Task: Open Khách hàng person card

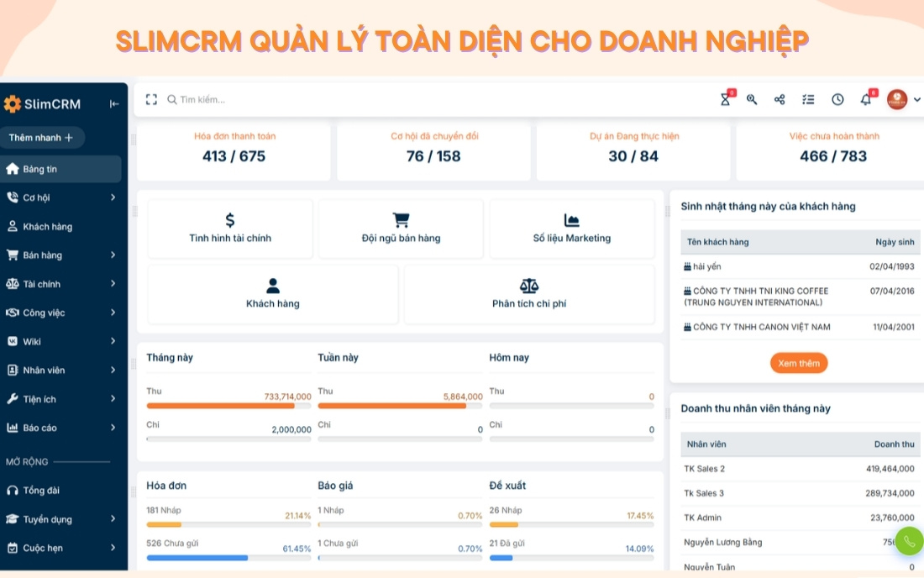Action: (273, 294)
